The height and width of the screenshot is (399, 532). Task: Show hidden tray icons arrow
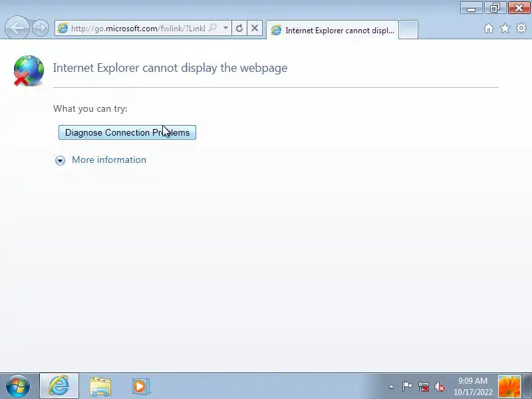(391, 386)
